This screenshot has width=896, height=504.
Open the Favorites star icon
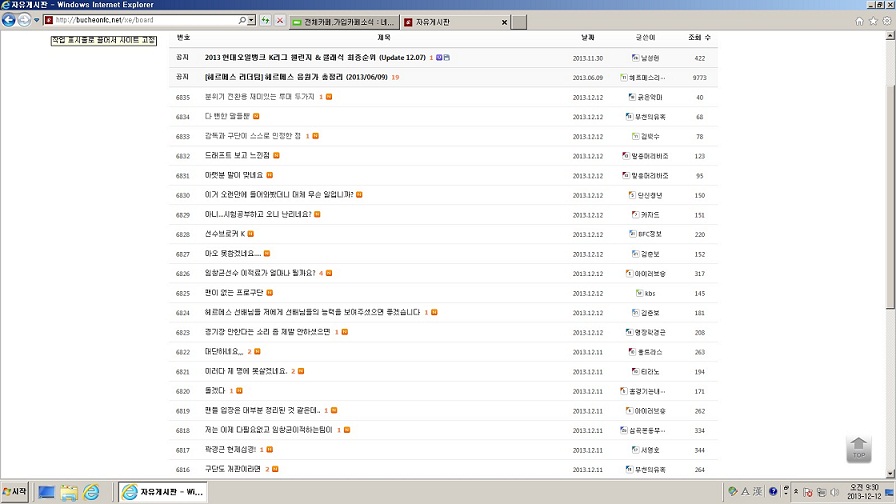pyautogui.click(x=873, y=21)
